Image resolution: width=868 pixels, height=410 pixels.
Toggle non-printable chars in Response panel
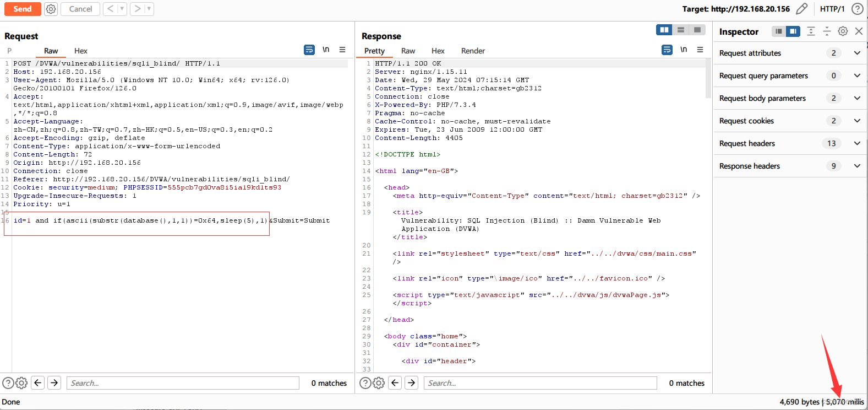pos(684,50)
